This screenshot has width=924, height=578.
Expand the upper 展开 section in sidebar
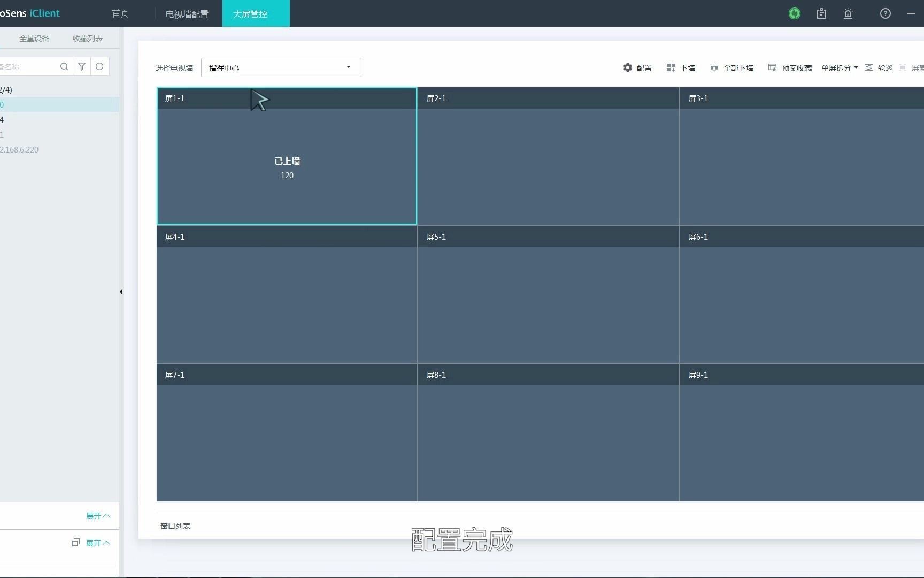(98, 516)
